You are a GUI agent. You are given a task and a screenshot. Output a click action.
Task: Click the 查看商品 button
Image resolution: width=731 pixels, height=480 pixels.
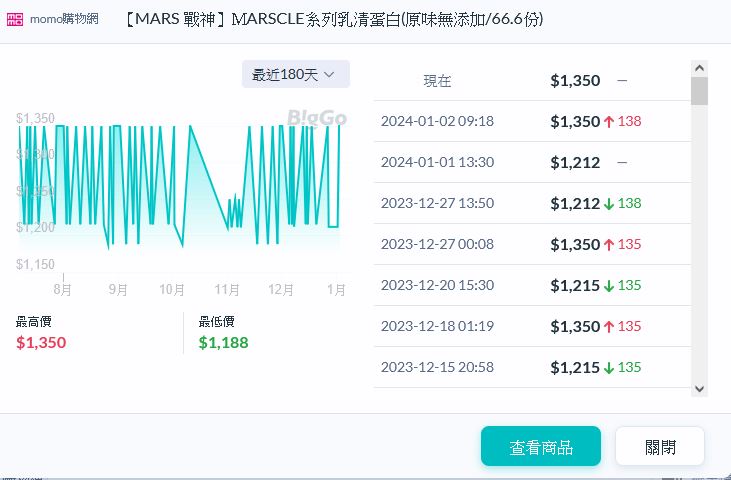pos(540,447)
